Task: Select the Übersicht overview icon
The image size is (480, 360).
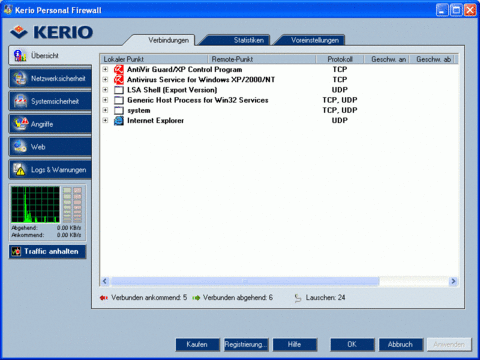Action: (x=20, y=55)
